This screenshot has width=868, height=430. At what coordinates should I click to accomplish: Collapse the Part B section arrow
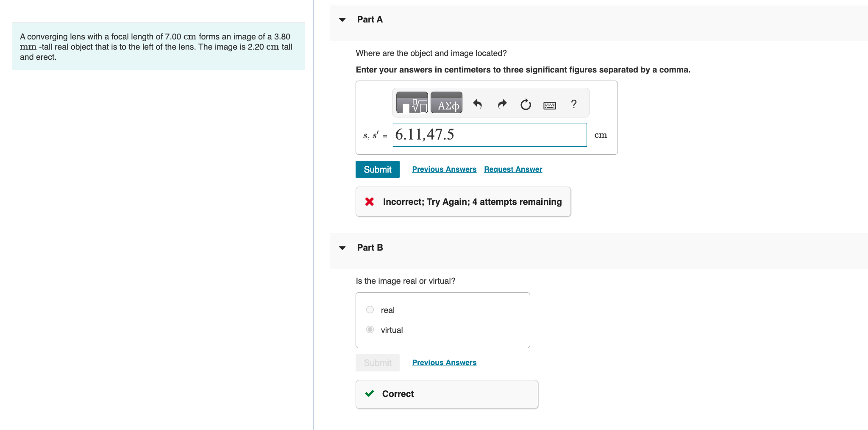tap(342, 248)
